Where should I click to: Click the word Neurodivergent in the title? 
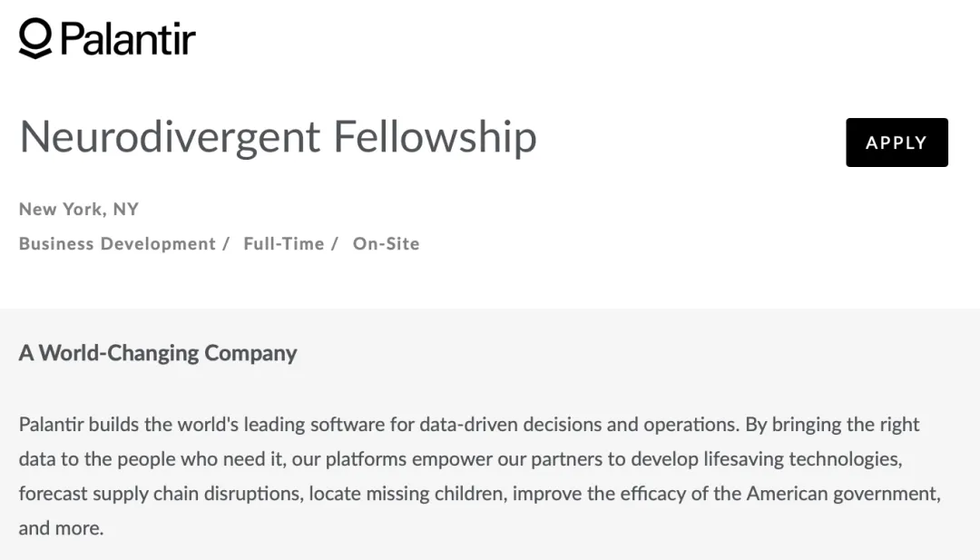point(171,138)
